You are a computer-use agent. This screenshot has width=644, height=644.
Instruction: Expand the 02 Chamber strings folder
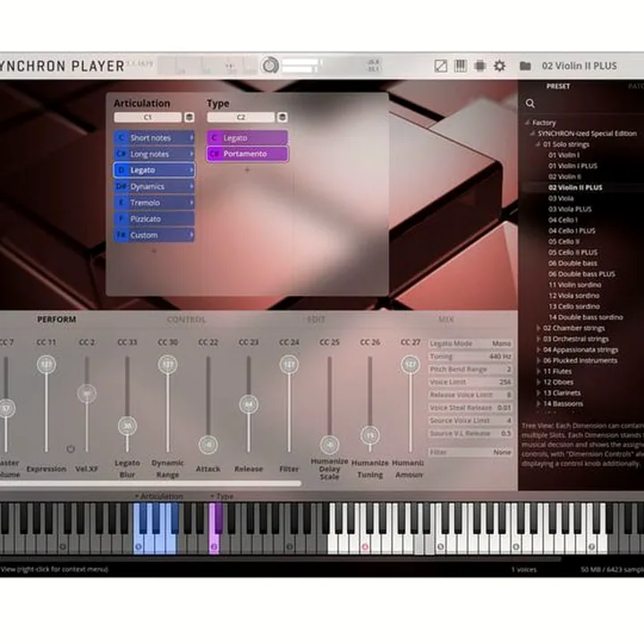click(538, 328)
